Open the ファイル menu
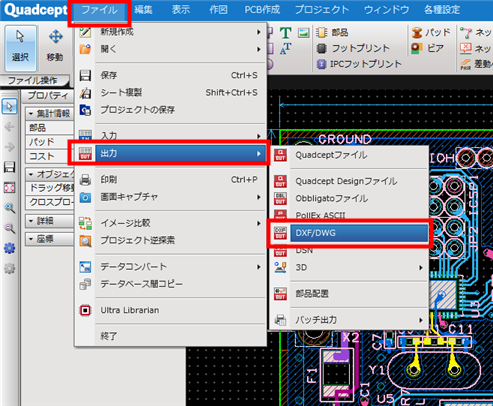The image size is (493, 406). (99, 10)
